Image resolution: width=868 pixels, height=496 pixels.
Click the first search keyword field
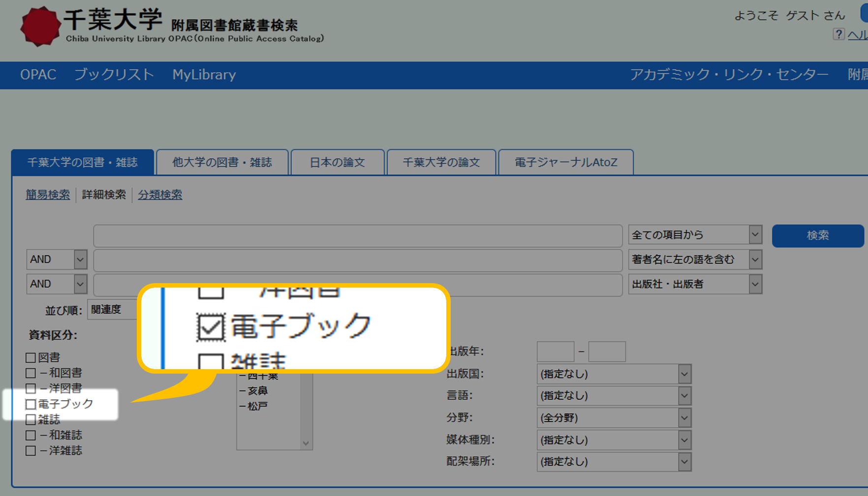(x=358, y=236)
